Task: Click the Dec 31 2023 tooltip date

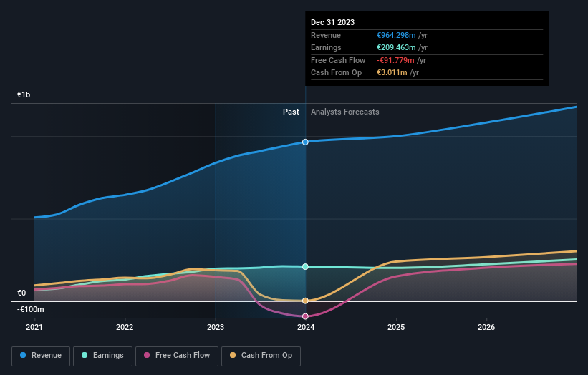Action: pyautogui.click(x=332, y=22)
